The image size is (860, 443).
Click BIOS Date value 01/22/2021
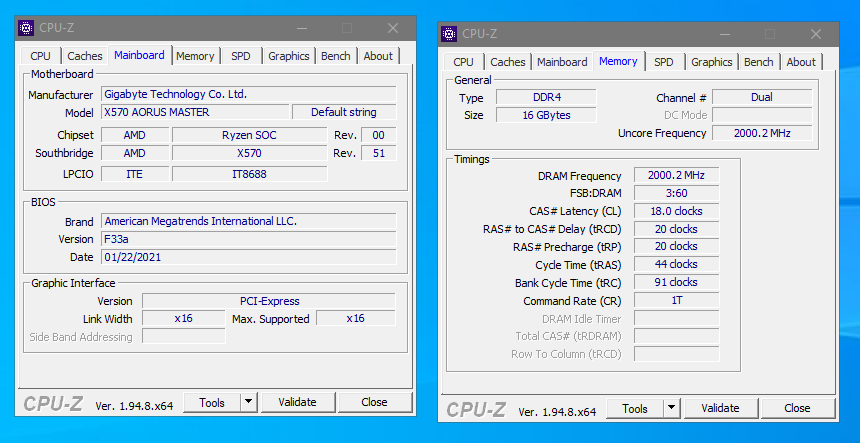click(x=249, y=257)
